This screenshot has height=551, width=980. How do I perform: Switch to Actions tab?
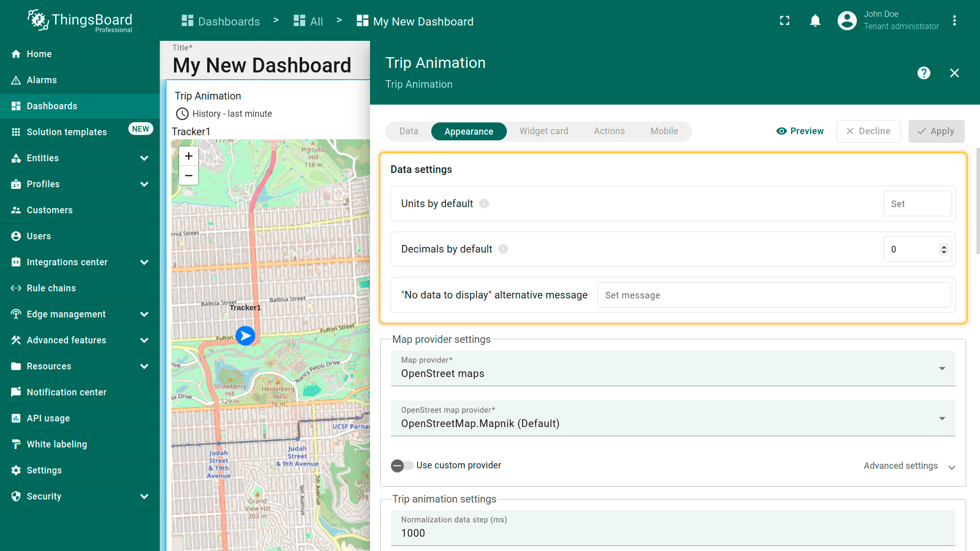pyautogui.click(x=609, y=131)
